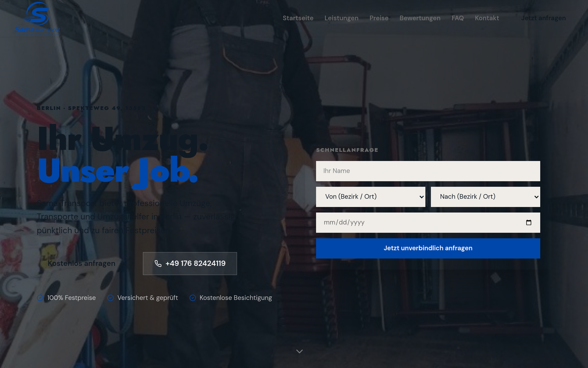Click the phone icon in number button
This screenshot has height=368, width=588.
tap(158, 263)
